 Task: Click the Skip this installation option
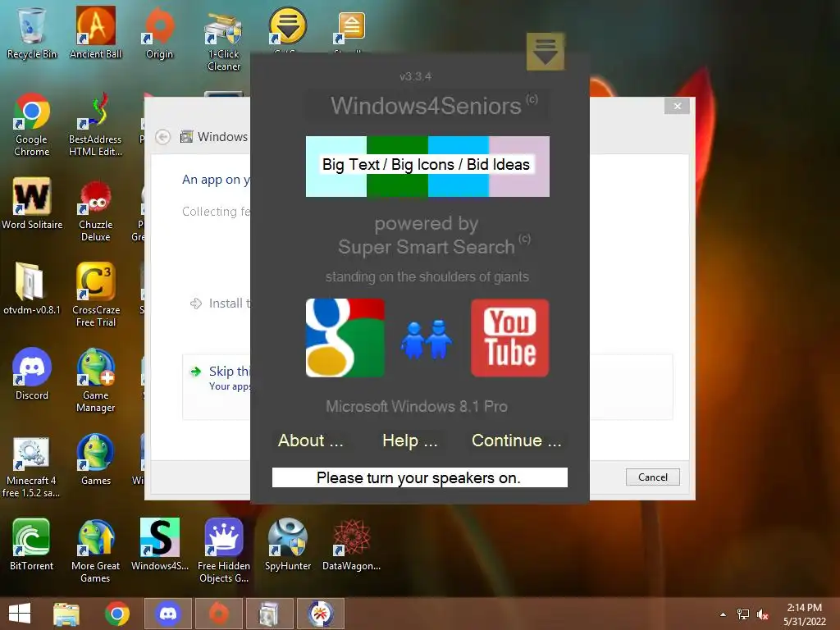[217, 387]
